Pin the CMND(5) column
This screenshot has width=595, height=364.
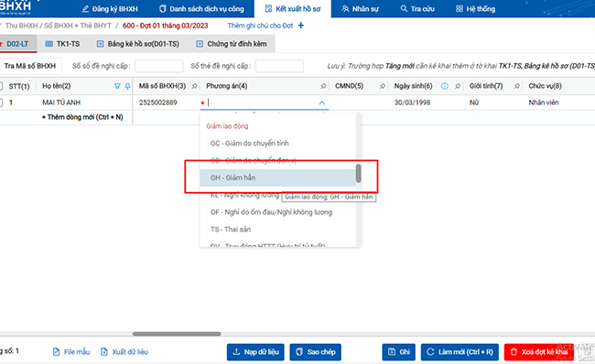point(382,87)
